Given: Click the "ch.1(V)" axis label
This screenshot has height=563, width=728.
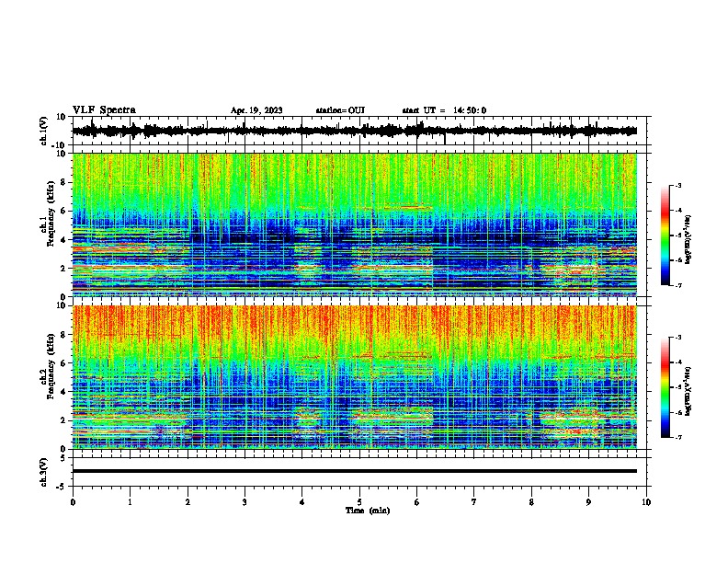Looking at the screenshot, I should point(44,131).
